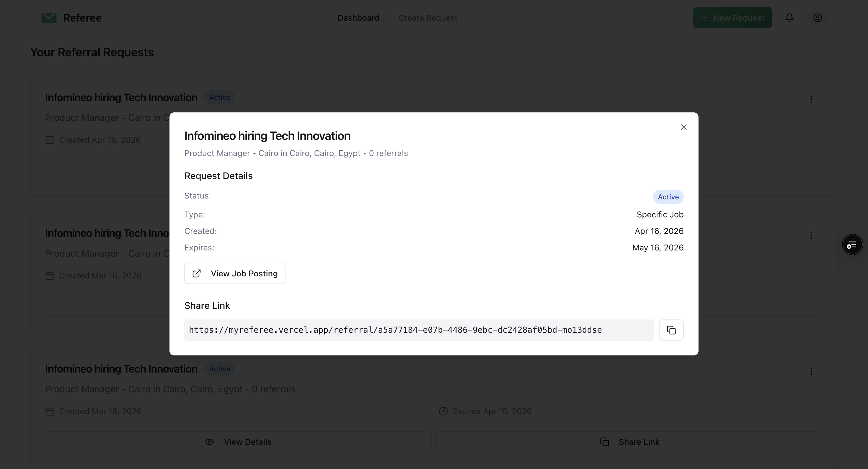Screen dimensions: 868x469
Task: Click the May 16, 2026 expiry date
Action: [x=658, y=247]
